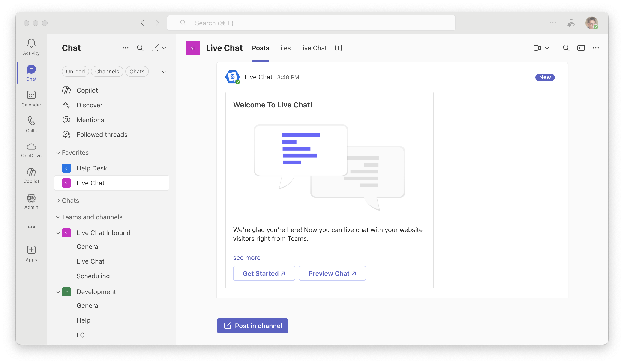Click the Preview Chat button
The width and height of the screenshot is (624, 364).
[332, 273]
